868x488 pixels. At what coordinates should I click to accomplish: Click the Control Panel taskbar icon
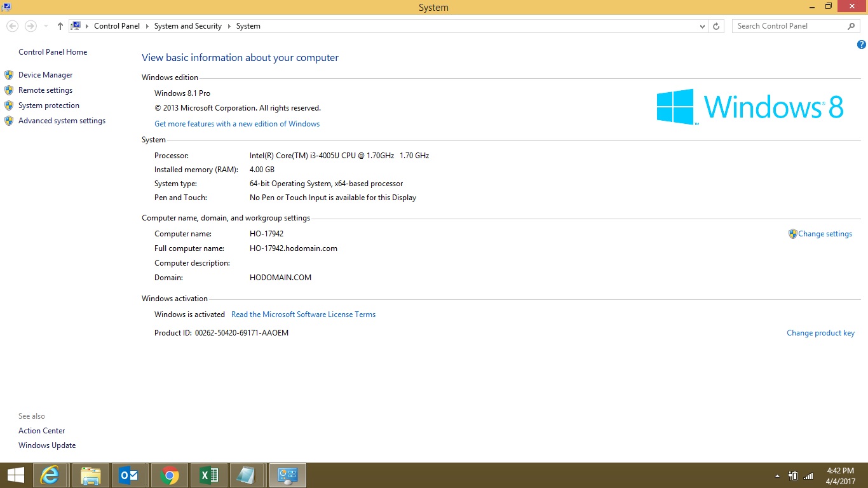[288, 475]
